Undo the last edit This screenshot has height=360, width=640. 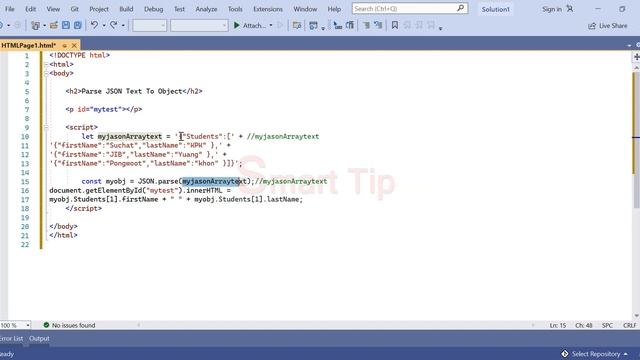point(94,25)
